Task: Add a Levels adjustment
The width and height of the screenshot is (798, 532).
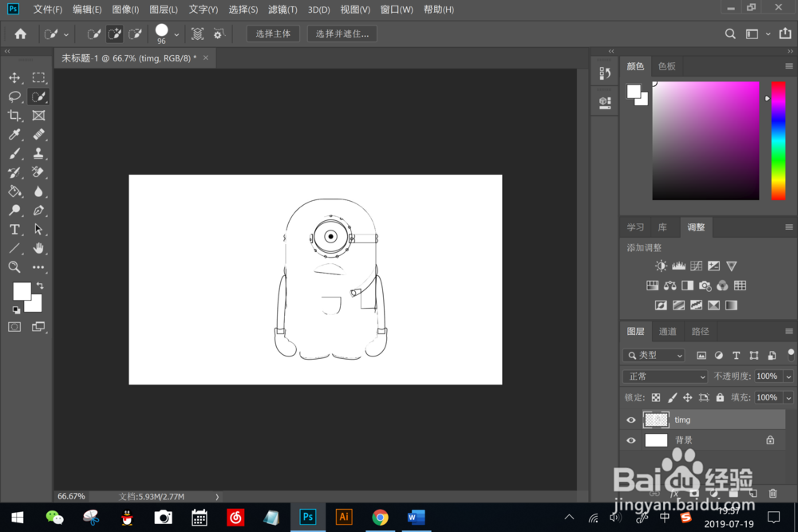Action: (x=678, y=266)
